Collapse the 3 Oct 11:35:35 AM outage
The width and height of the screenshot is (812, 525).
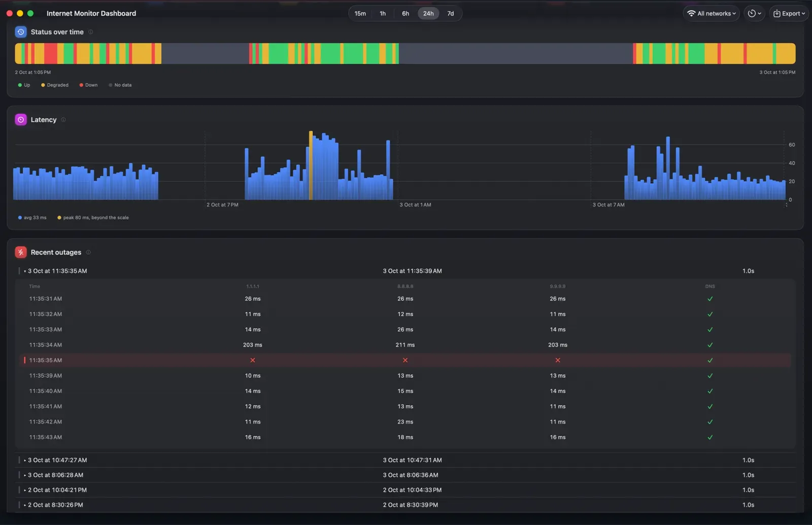[x=25, y=271]
